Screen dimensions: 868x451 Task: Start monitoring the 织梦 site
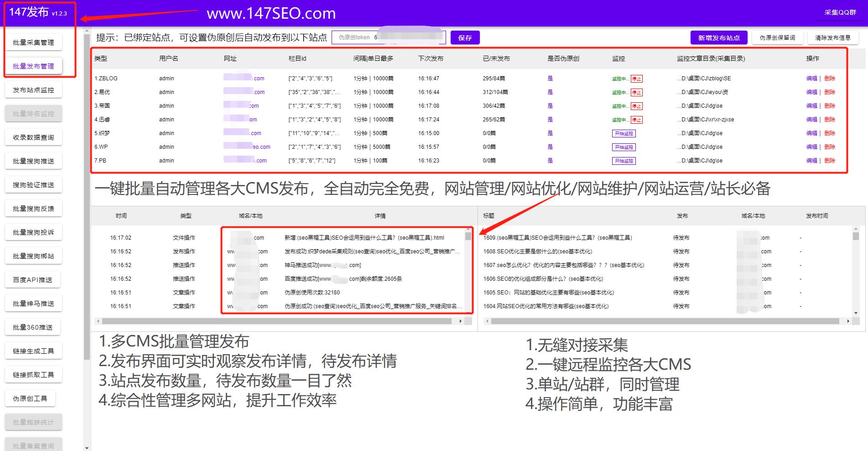click(x=624, y=133)
